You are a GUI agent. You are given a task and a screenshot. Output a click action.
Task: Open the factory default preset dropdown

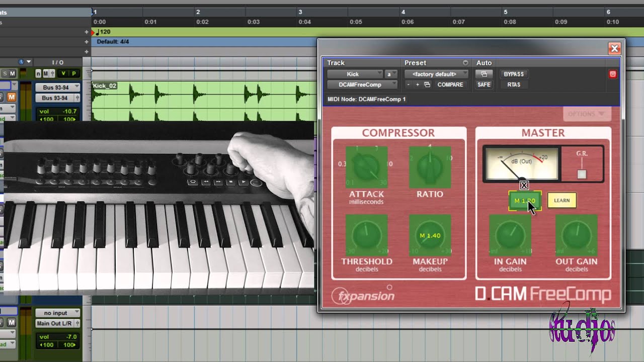click(x=437, y=74)
